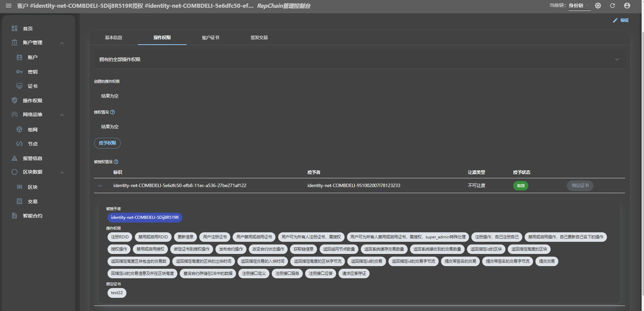The width and height of the screenshot is (644, 311).
Task: Switch to the 操作权限 tab
Action: [162, 37]
